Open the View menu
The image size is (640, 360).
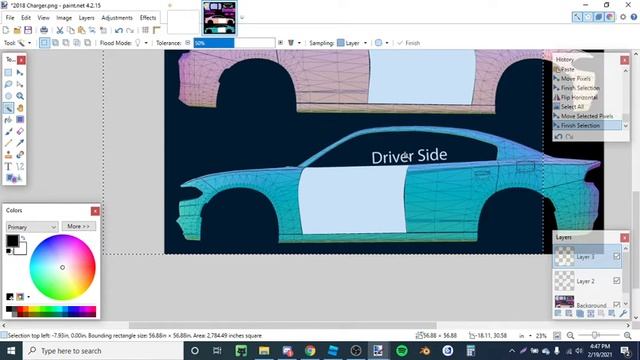(x=43, y=18)
